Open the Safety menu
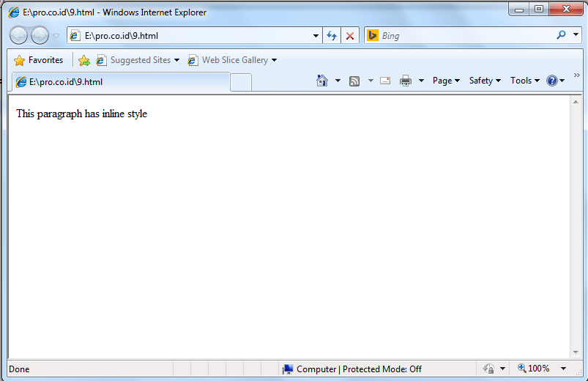The height and width of the screenshot is (381, 588). click(484, 81)
